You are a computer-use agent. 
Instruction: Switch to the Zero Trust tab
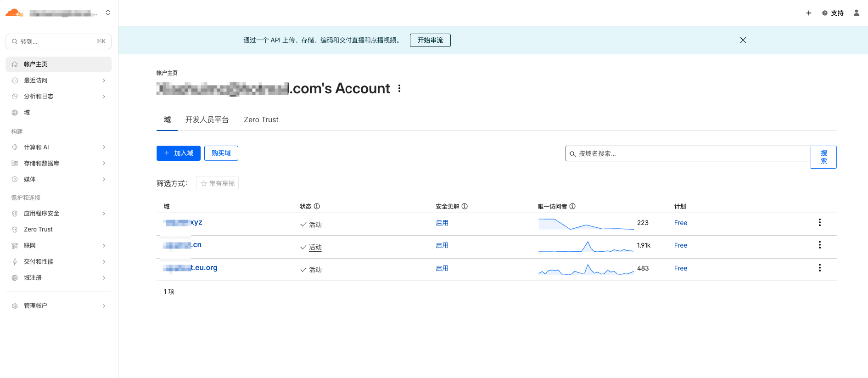[x=261, y=120]
